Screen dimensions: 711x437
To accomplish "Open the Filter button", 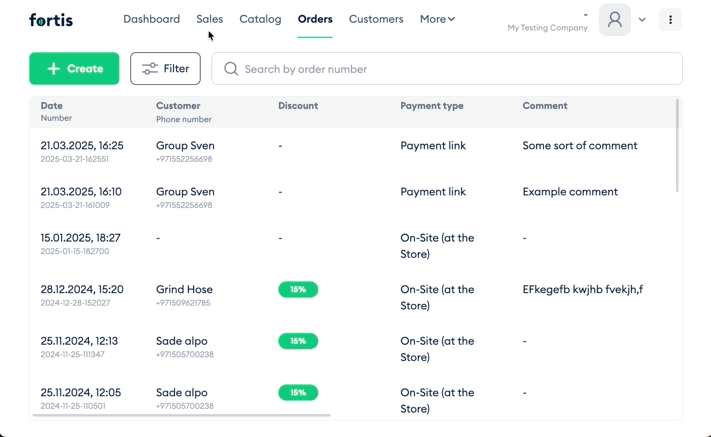I will 166,68.
